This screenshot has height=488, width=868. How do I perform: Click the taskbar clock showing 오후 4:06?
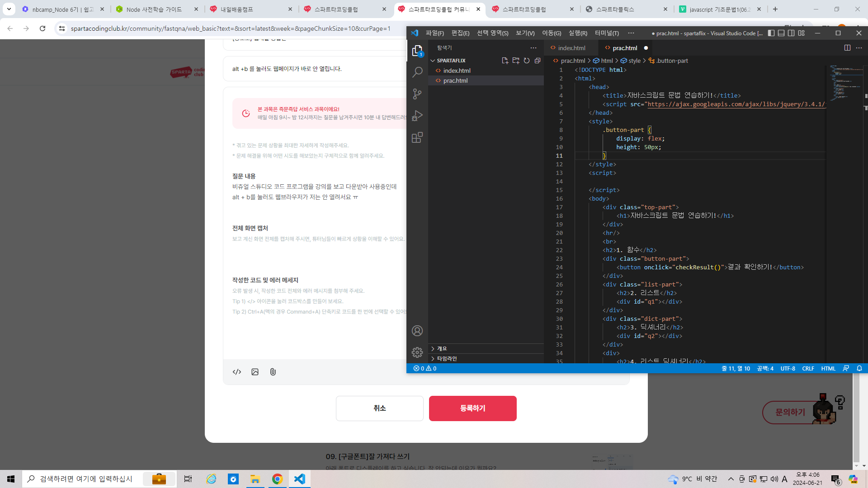pyautogui.click(x=807, y=479)
